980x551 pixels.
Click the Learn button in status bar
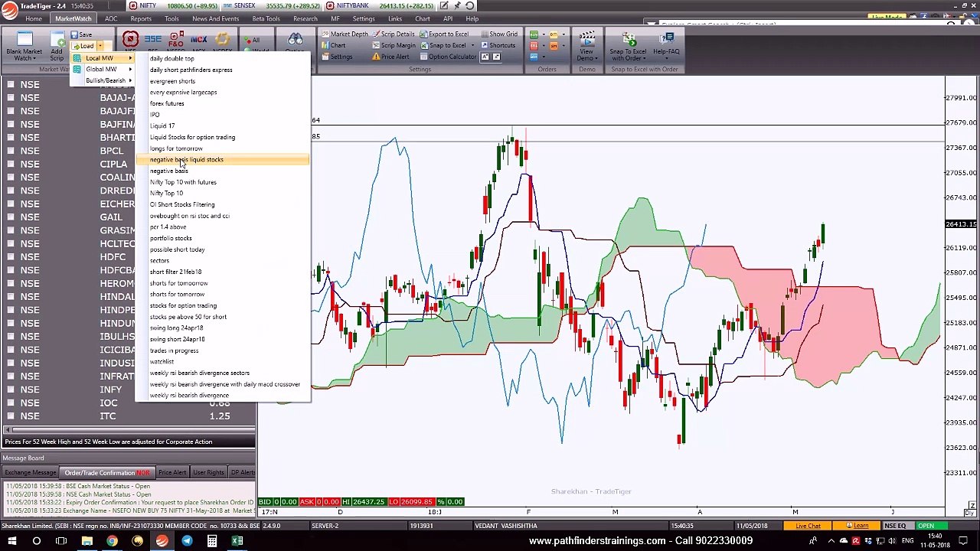click(858, 526)
